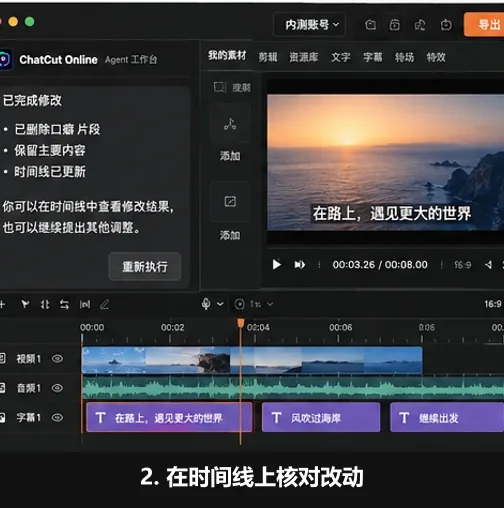Viewport: 504px width, 508px height.
Task: Click the timecode 00:03.26 / 00:08.00
Action: click(380, 265)
